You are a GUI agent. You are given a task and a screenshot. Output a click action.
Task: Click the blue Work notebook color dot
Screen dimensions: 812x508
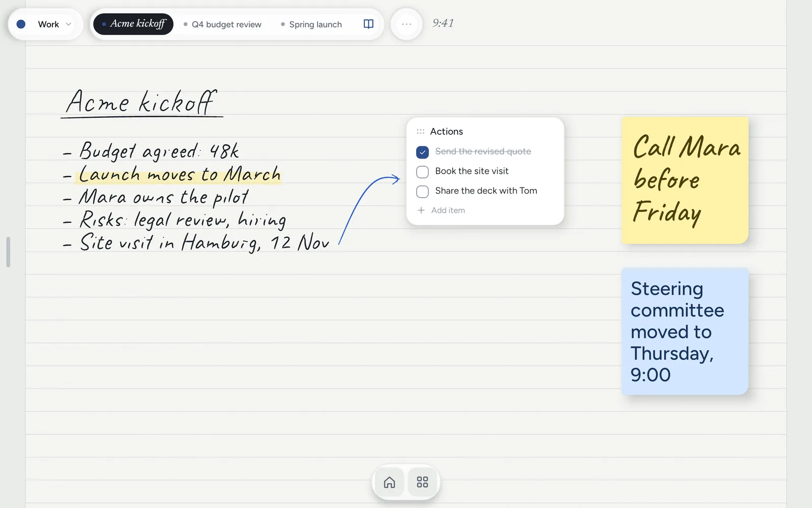21,24
